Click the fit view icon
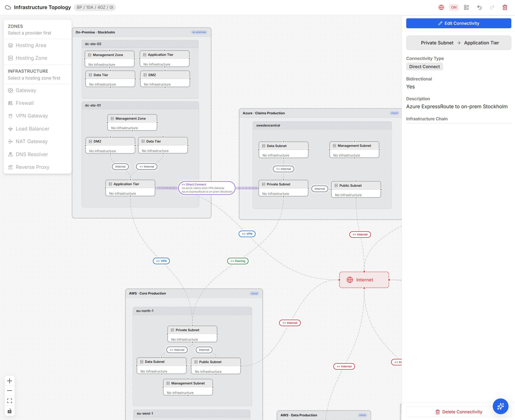The width and height of the screenshot is (515, 420). click(x=9, y=401)
